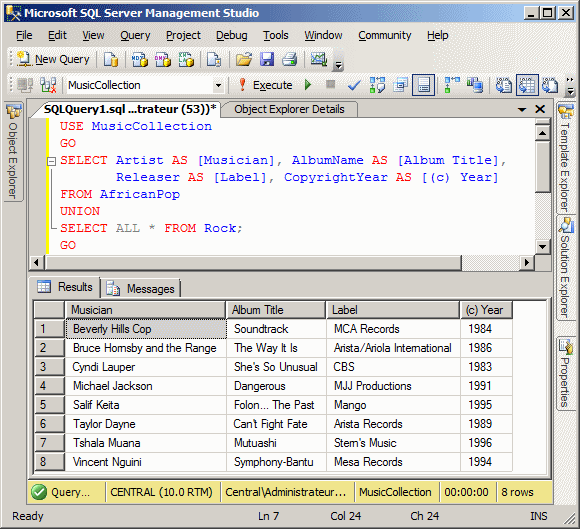580x529 pixels.
Task: Open the Object Explorer side panel
Action: pyautogui.click(x=13, y=152)
